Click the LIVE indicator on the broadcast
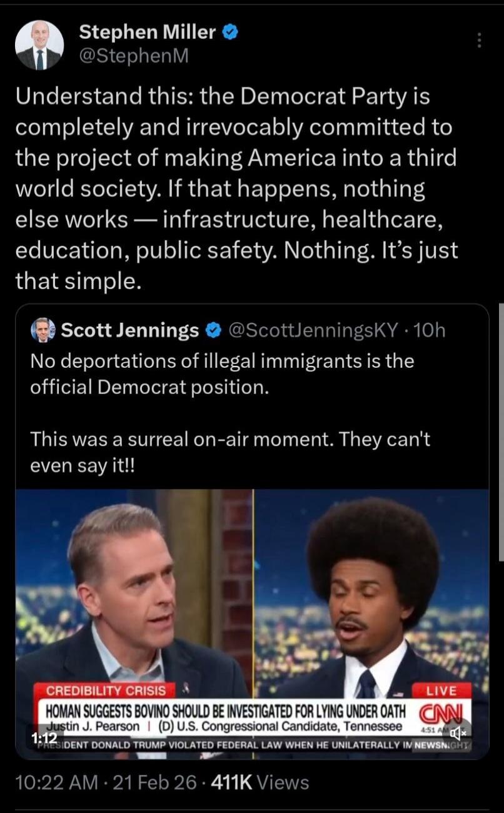 (442, 690)
